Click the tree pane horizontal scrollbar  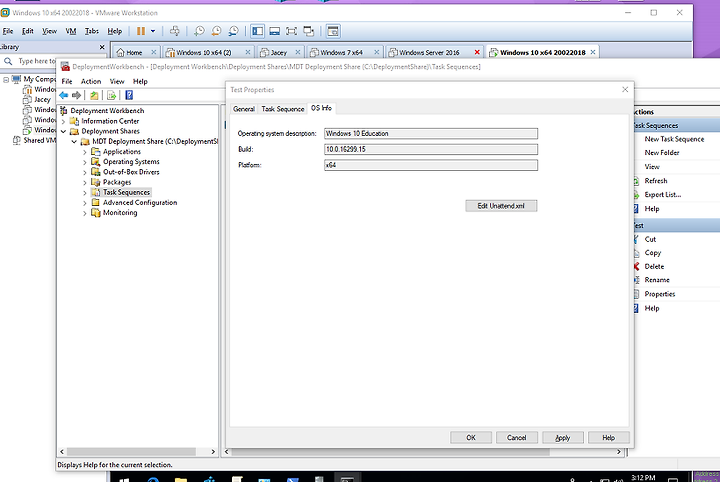[x=137, y=452]
